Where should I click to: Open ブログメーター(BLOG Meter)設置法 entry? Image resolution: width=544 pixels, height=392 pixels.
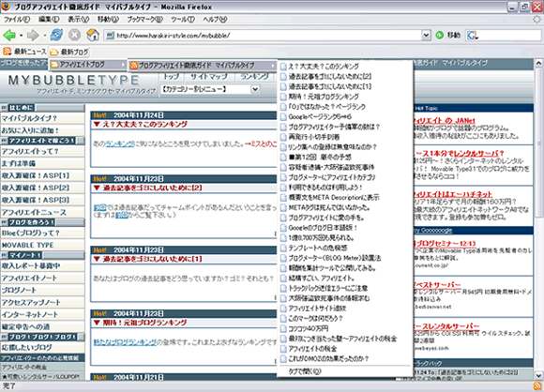tap(345, 258)
